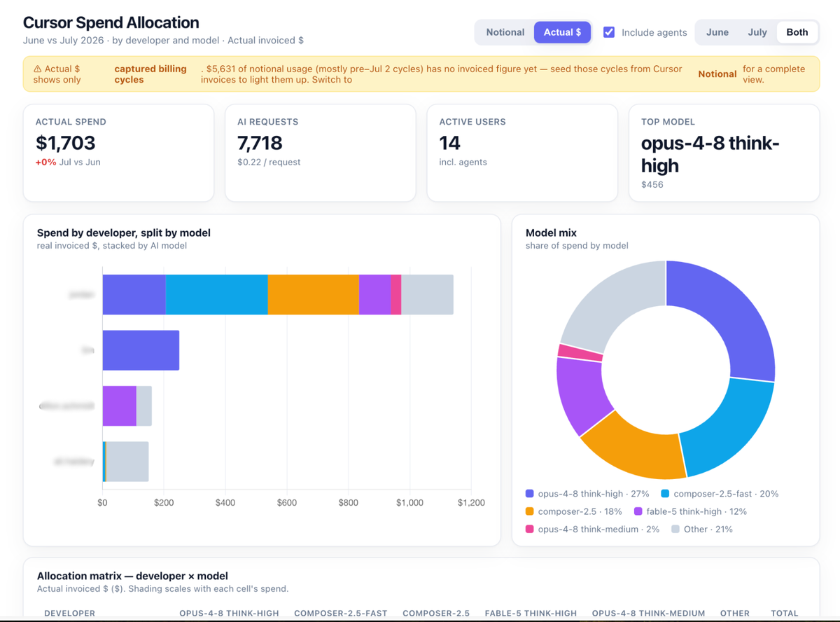Sort by FABLE-5 THINK-HIGH column header
This screenshot has width=840, height=622.
coord(531,614)
